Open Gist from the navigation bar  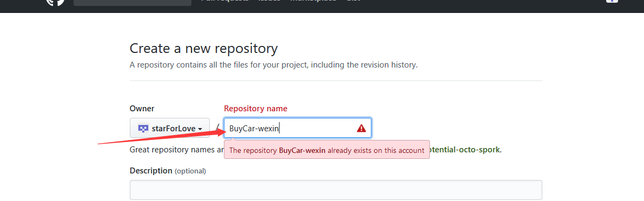353,1
